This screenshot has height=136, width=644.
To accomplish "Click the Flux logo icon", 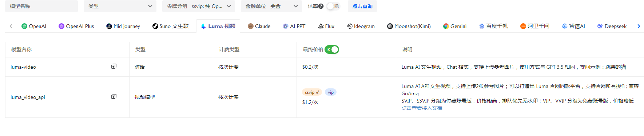I will [x=321, y=26].
